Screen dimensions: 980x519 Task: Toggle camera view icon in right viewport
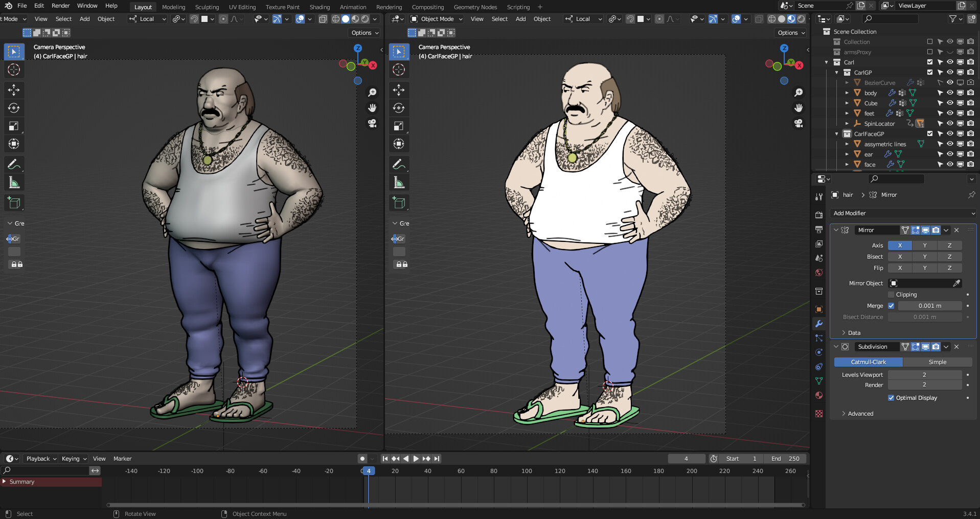tap(798, 123)
